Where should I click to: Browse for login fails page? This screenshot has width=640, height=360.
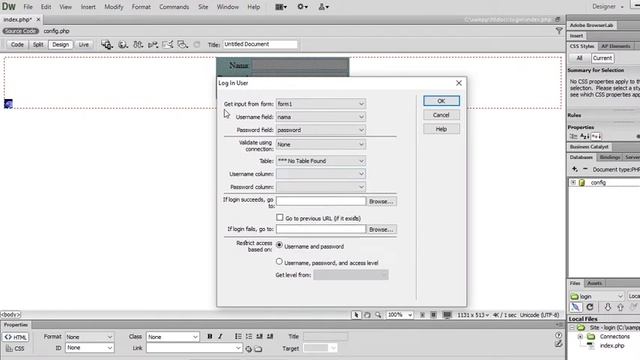(381, 229)
